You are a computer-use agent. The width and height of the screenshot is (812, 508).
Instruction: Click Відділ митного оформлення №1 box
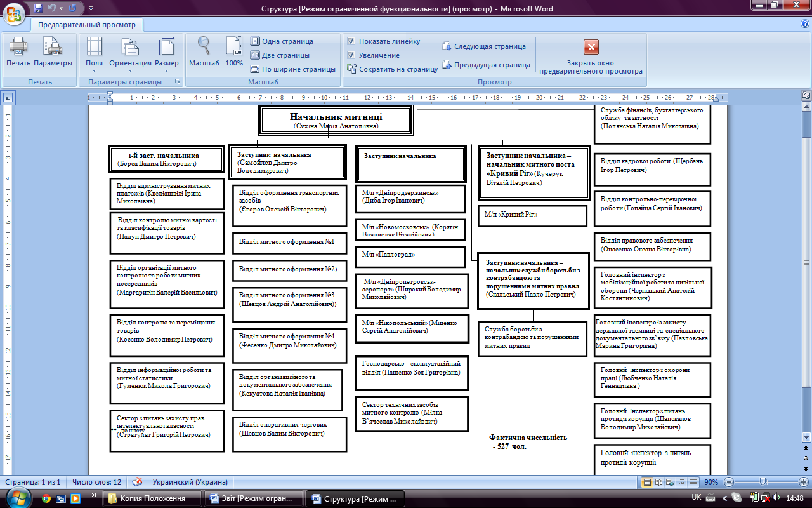(x=289, y=243)
